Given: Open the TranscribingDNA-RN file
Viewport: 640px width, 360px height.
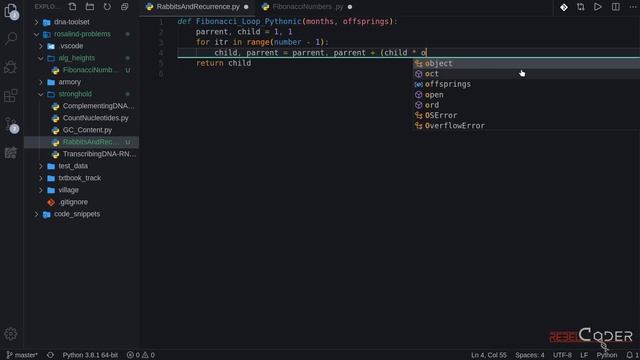Looking at the screenshot, I should coord(99,154).
